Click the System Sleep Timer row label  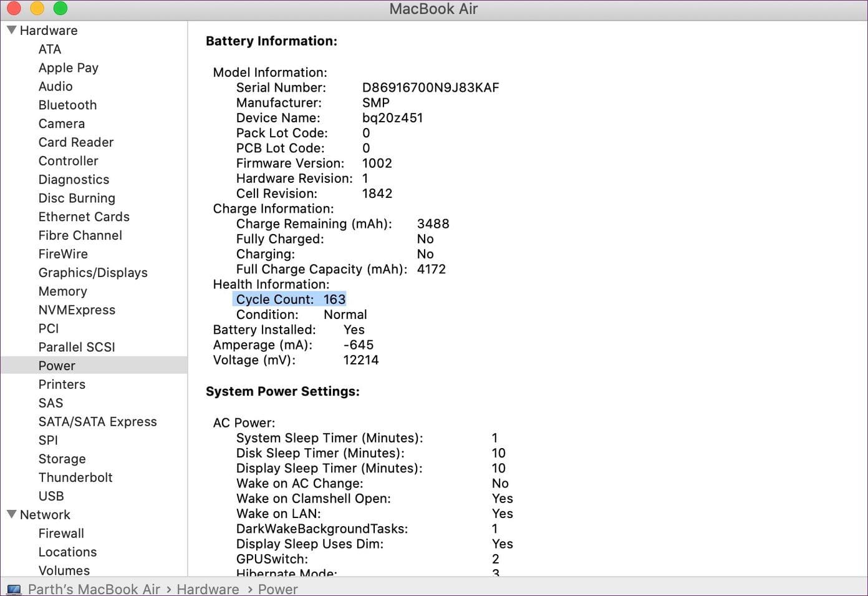330,438
